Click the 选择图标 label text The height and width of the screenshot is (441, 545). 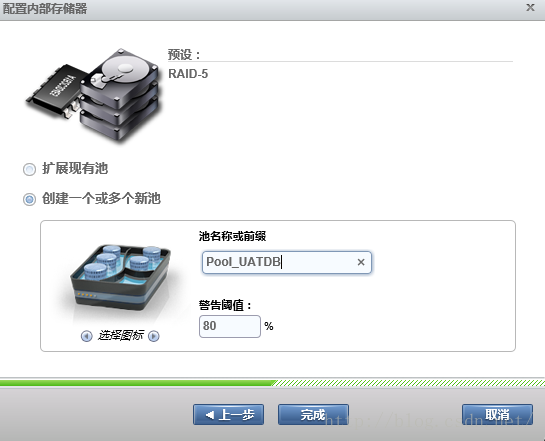(120, 336)
